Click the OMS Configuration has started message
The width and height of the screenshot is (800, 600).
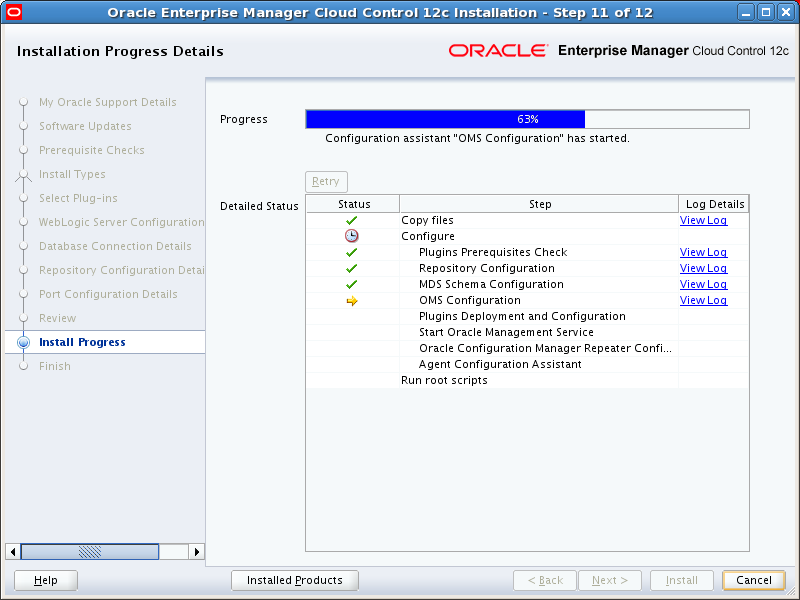point(478,138)
